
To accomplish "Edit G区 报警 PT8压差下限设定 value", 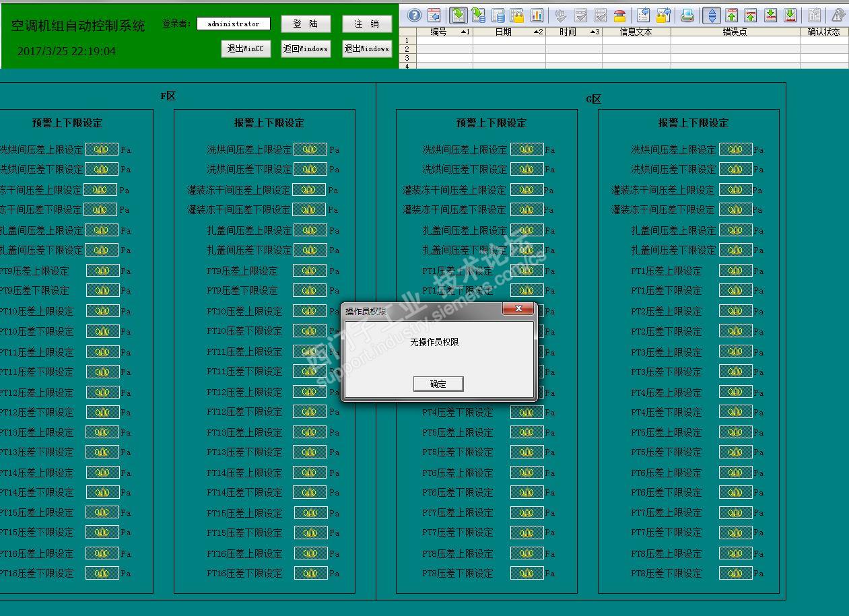I will (x=735, y=574).
